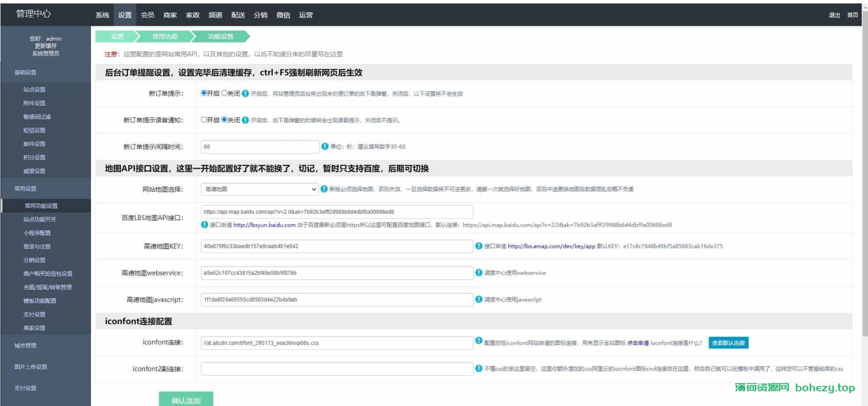This screenshot has width=868, height=406.
Task: Click info icon next to 新订单提示 radio buttons
Action: tap(245, 93)
